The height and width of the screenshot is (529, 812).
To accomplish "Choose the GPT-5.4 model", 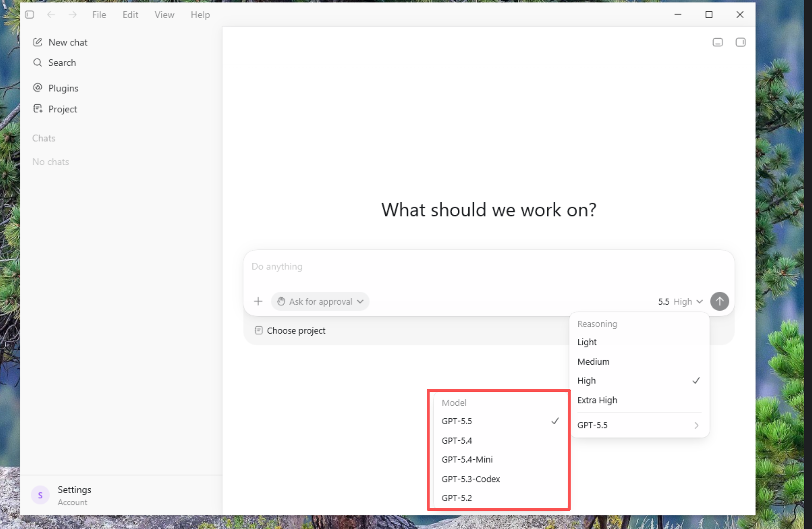I will (500, 440).
